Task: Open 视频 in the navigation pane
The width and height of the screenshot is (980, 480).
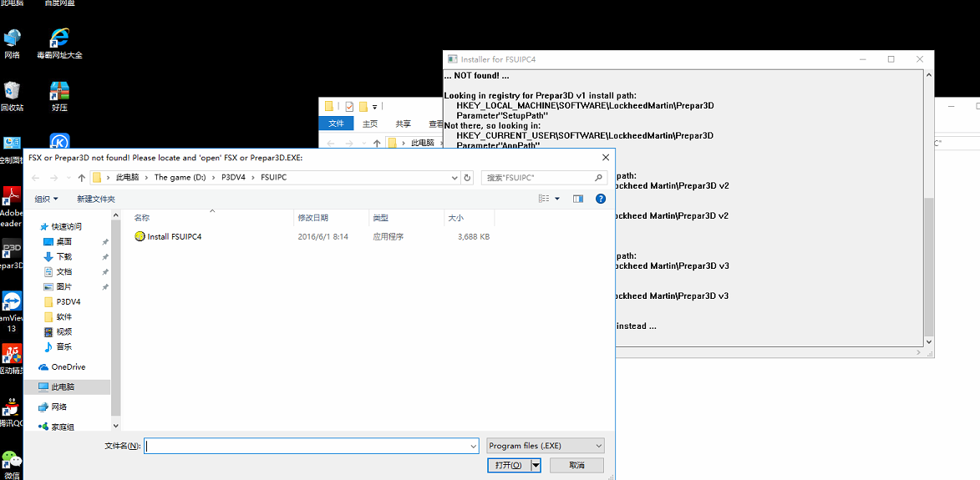Action: pos(58,331)
